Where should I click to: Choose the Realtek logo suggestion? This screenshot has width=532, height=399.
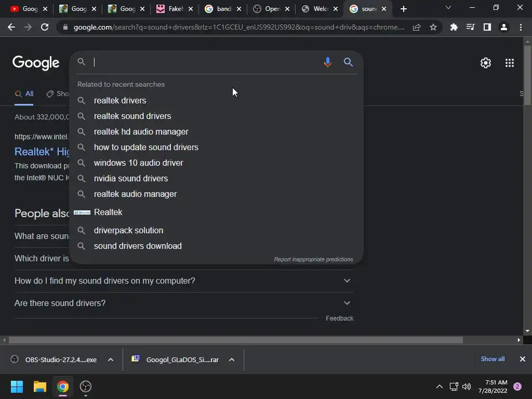coord(216,212)
